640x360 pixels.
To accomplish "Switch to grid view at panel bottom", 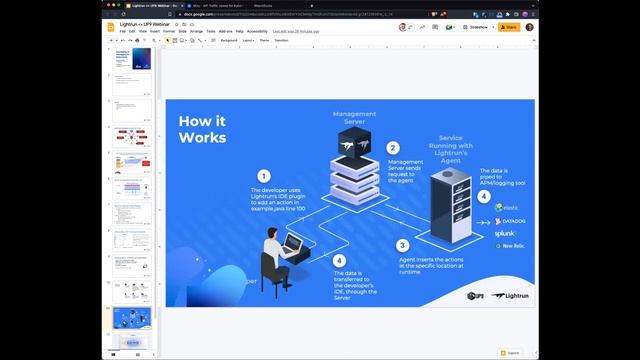I will pos(138,355).
